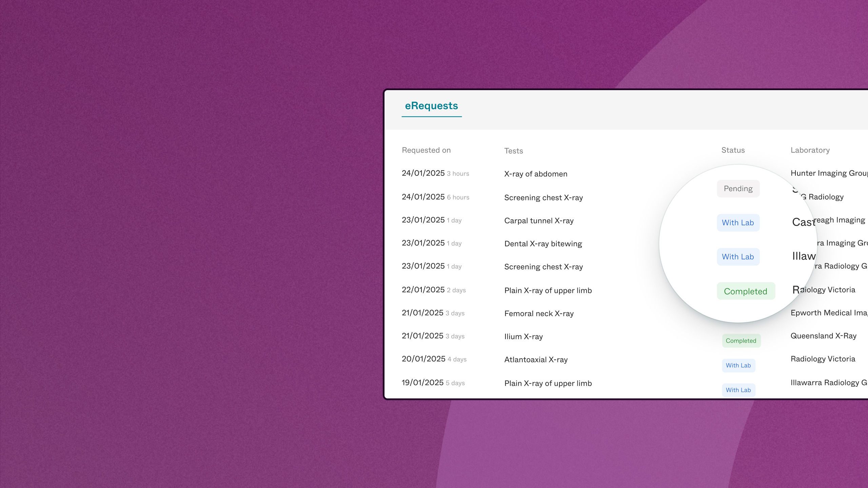
Task: Open the Screening chest X-ray dated 24/01/2025
Action: [x=543, y=197]
